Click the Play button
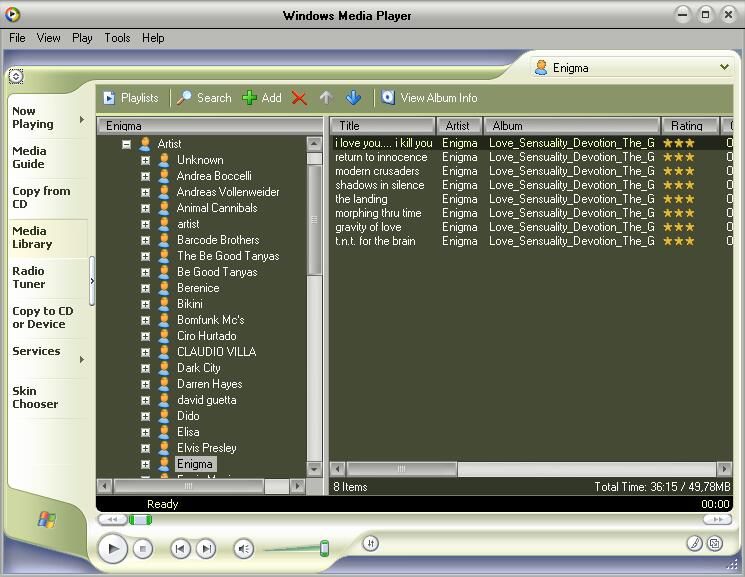This screenshot has height=577, width=745. tap(113, 548)
